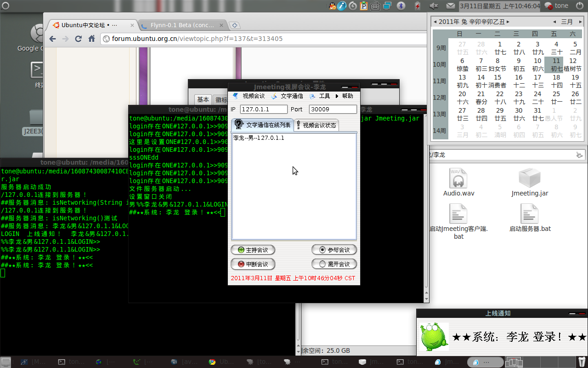
Task: Go to the next year in the calendar
Action: (508, 22)
